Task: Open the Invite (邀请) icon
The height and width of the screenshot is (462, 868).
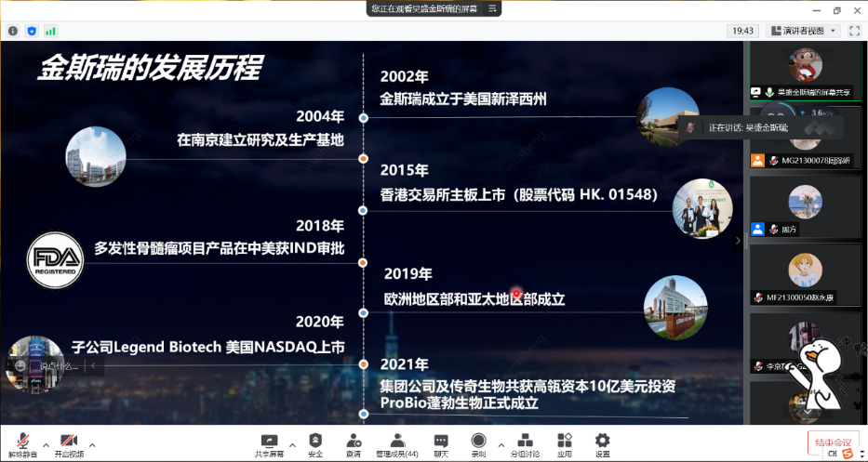Action: coord(354,442)
